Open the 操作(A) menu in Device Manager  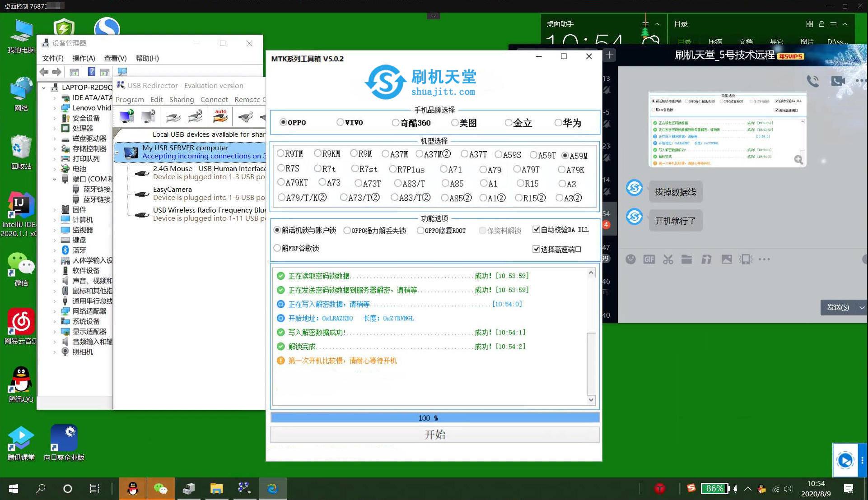(84, 58)
